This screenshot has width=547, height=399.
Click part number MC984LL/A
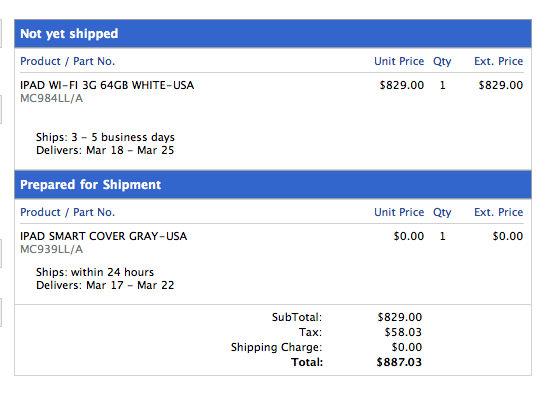tap(52, 99)
